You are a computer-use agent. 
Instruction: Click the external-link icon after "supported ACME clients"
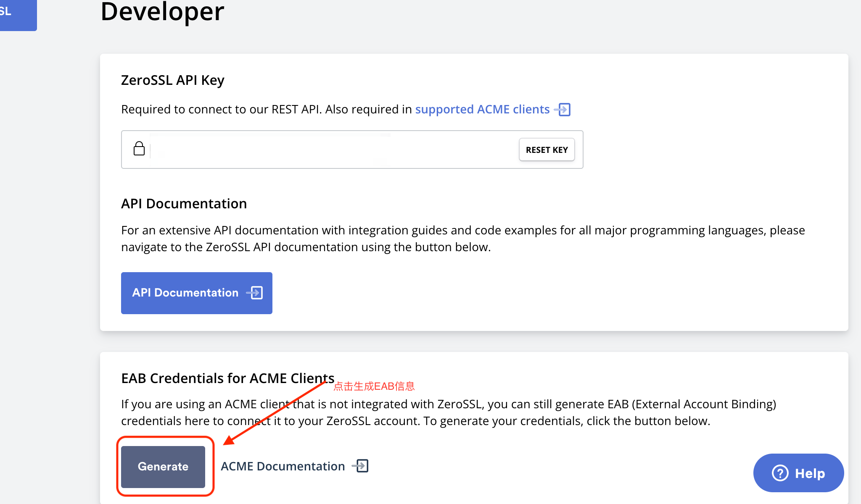click(563, 110)
